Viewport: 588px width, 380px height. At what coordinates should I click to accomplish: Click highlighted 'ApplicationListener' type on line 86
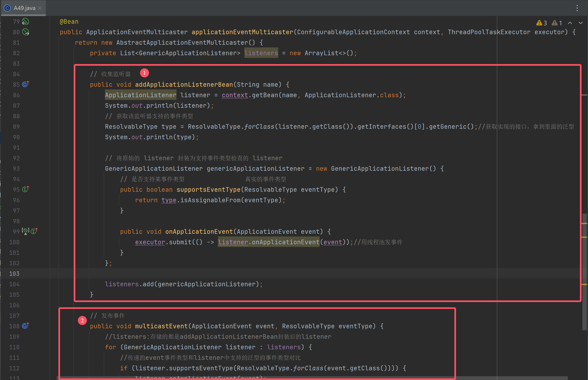(x=140, y=95)
